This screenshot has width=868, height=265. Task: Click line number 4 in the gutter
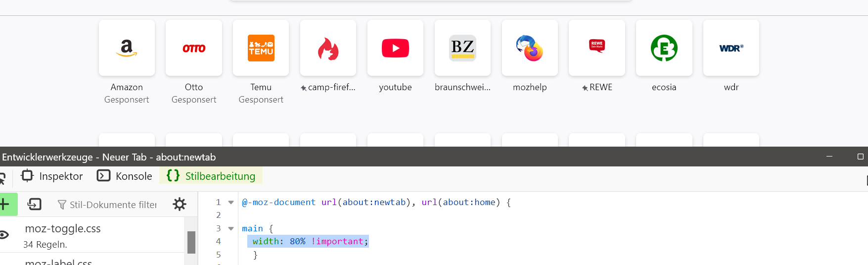coord(218,241)
